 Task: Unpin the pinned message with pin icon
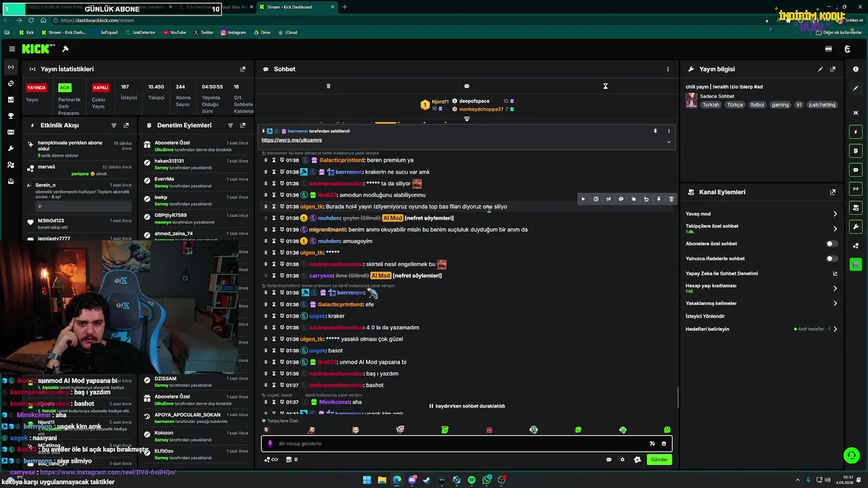(655, 131)
